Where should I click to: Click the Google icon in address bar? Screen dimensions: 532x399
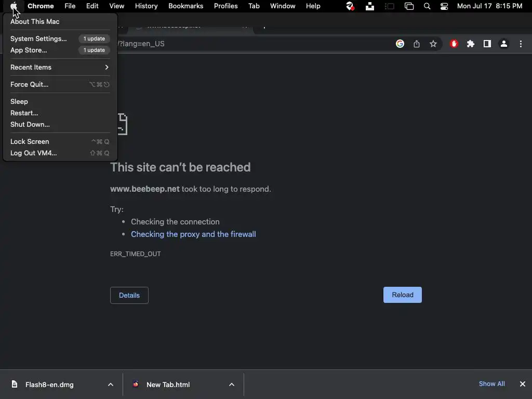[x=400, y=44]
